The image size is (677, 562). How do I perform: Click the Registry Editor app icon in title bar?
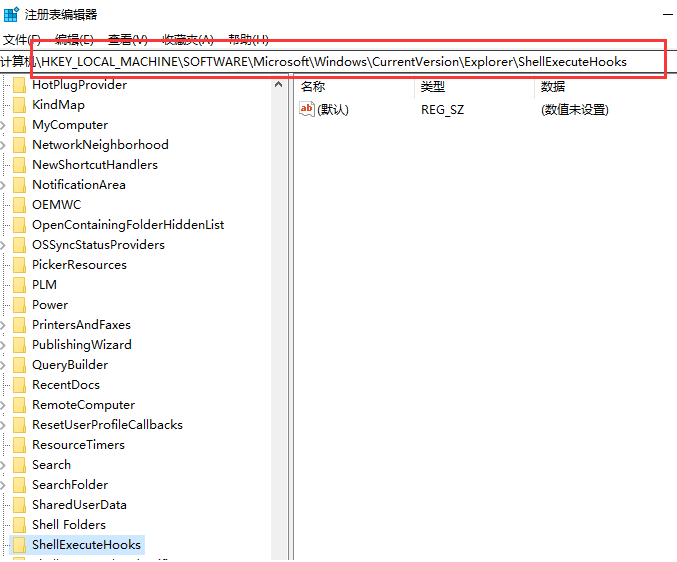[x=11, y=14]
